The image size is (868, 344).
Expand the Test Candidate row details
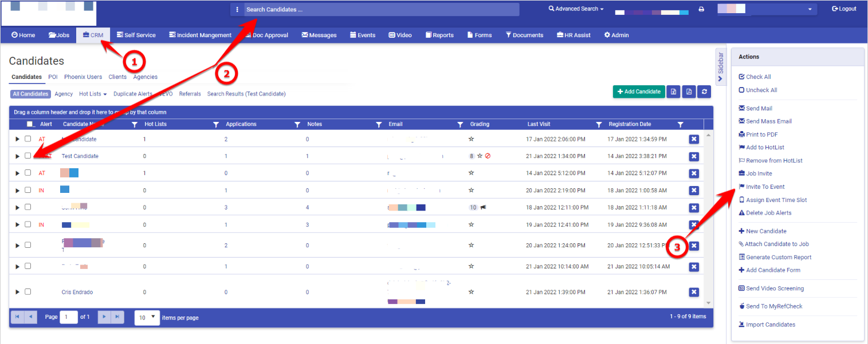click(x=17, y=156)
